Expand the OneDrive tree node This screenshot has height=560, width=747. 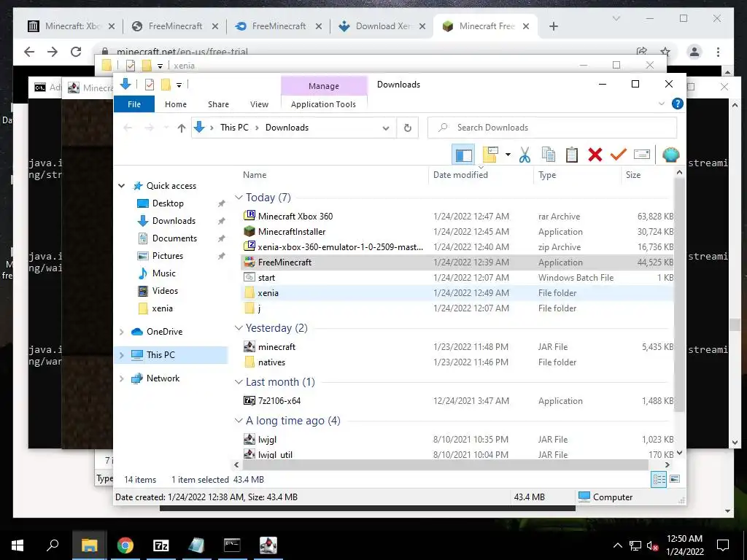(x=122, y=332)
